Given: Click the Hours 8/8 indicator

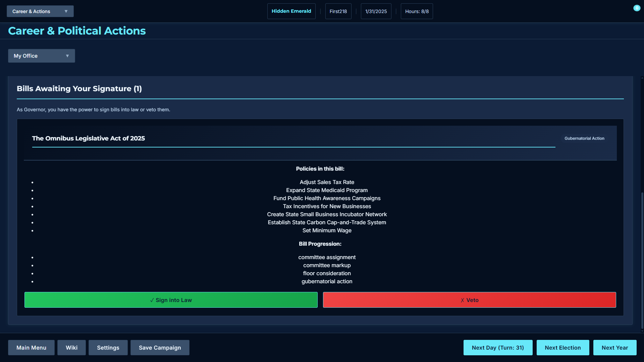Looking at the screenshot, I should tap(417, 11).
